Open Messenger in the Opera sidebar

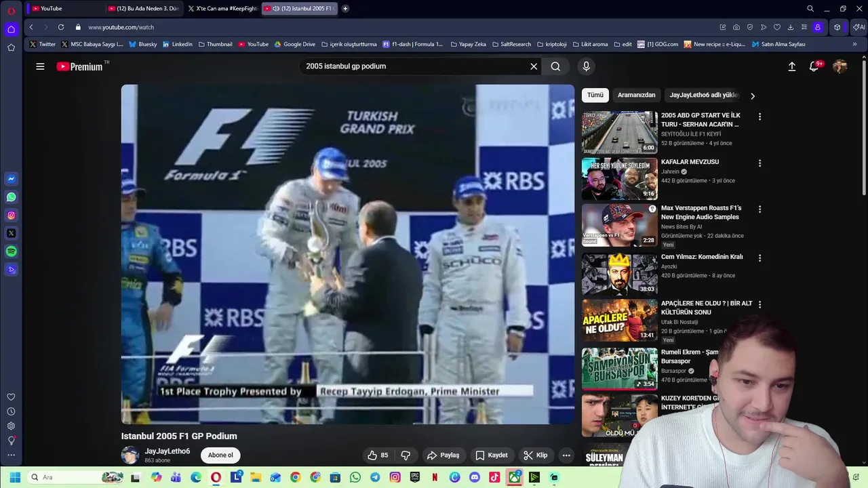click(11, 179)
